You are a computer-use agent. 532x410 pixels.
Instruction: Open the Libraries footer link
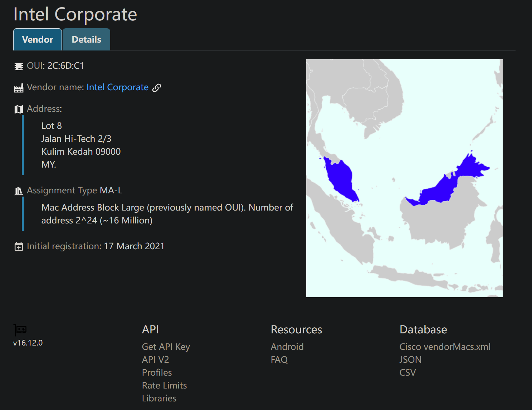pos(159,398)
